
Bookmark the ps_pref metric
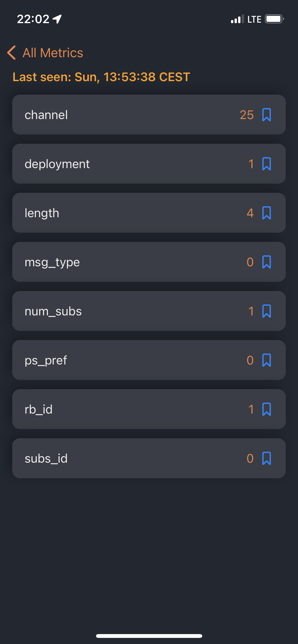pyautogui.click(x=266, y=360)
